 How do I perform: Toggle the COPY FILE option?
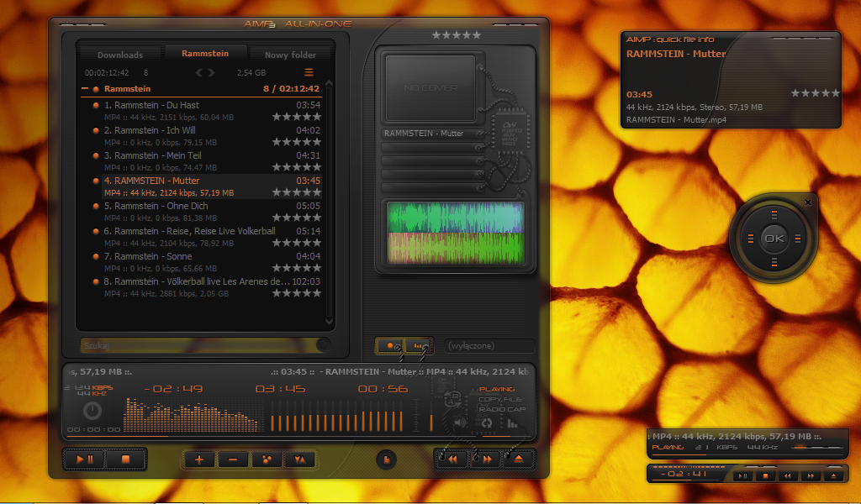pyautogui.click(x=500, y=399)
